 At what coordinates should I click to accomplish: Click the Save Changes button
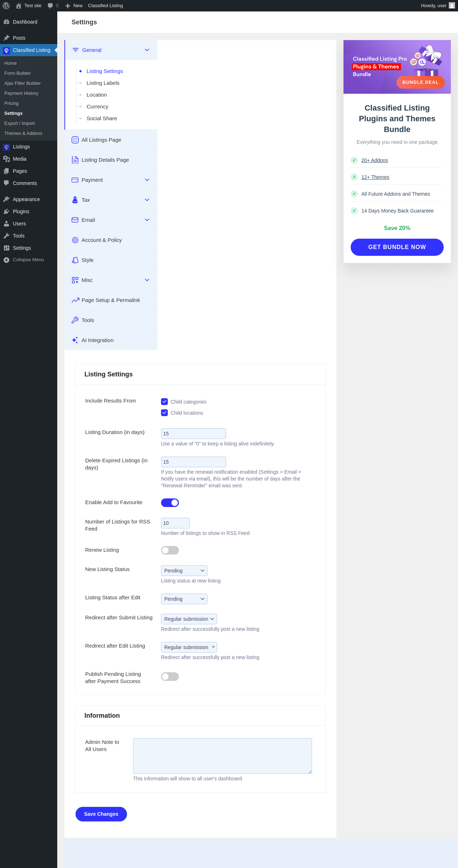101,814
